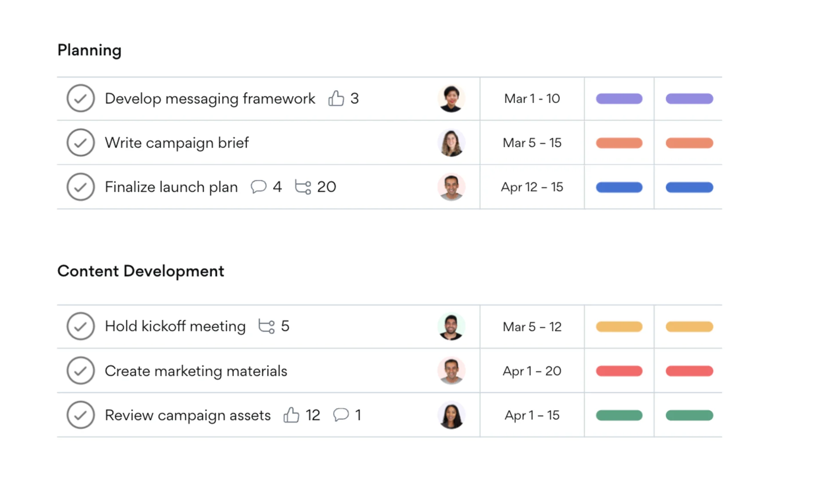
Task: Mark Develop messaging framework as complete
Action: pos(80,98)
